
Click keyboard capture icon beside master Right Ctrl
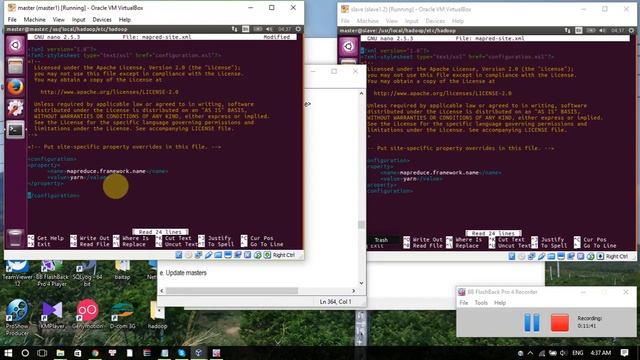[267, 255]
